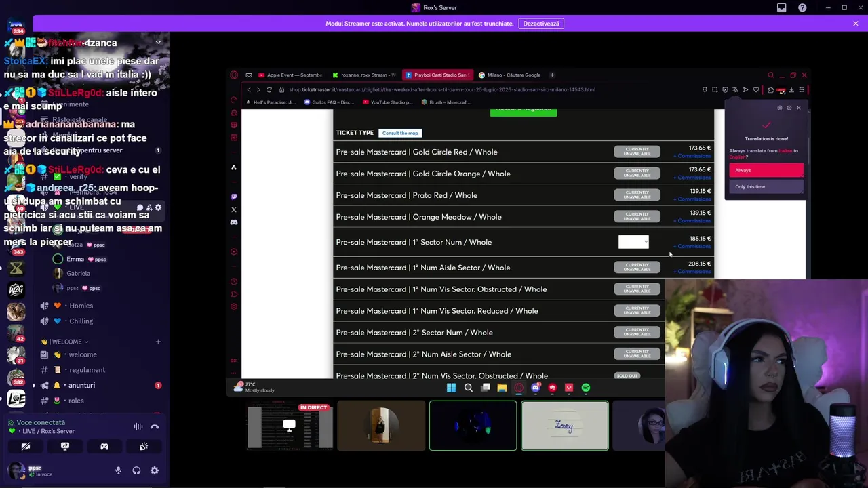868x488 pixels.
Task: Open File Explorer from taskbar
Action: pyautogui.click(x=502, y=388)
